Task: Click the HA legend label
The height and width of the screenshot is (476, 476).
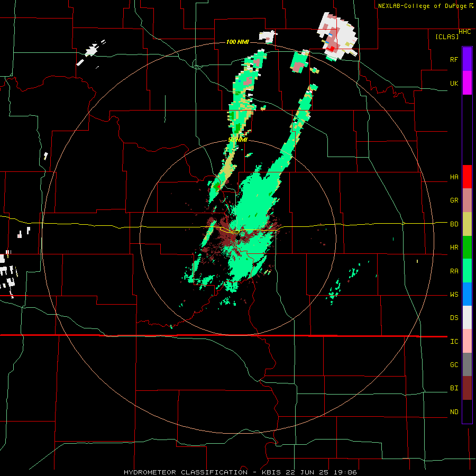Action: (454, 177)
